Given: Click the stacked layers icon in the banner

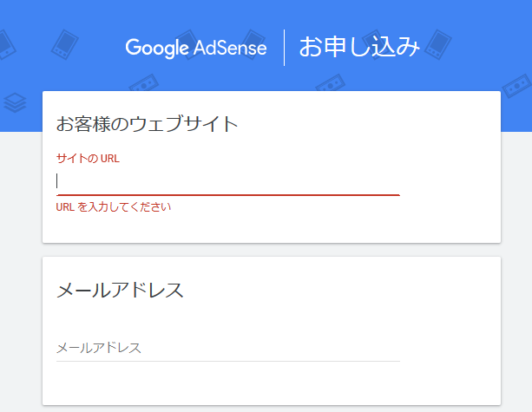Looking at the screenshot, I should click(14, 103).
